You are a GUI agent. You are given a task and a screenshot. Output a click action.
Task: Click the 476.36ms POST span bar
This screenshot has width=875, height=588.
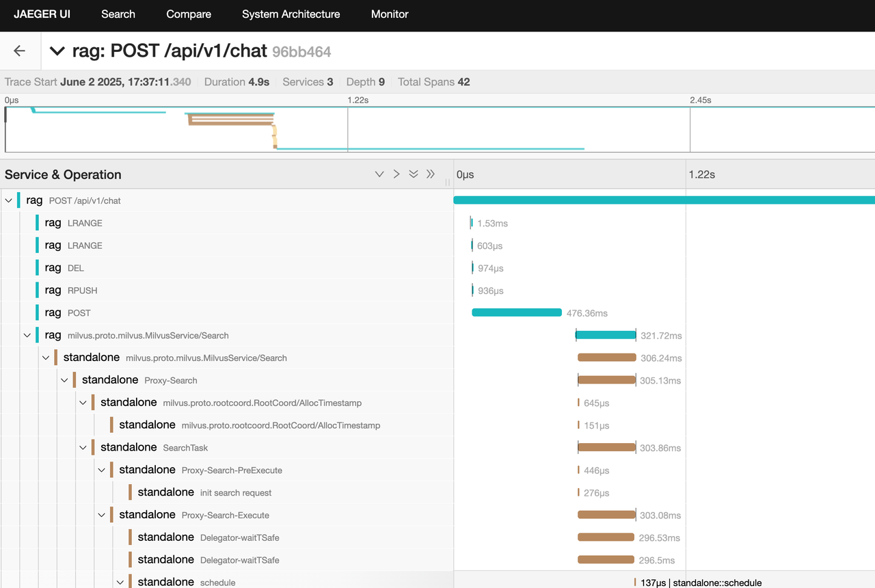[517, 312]
